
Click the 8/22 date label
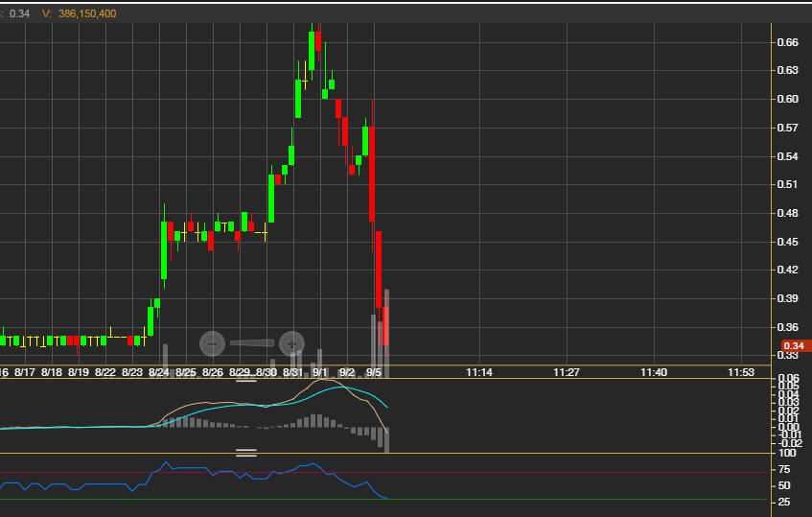105,372
